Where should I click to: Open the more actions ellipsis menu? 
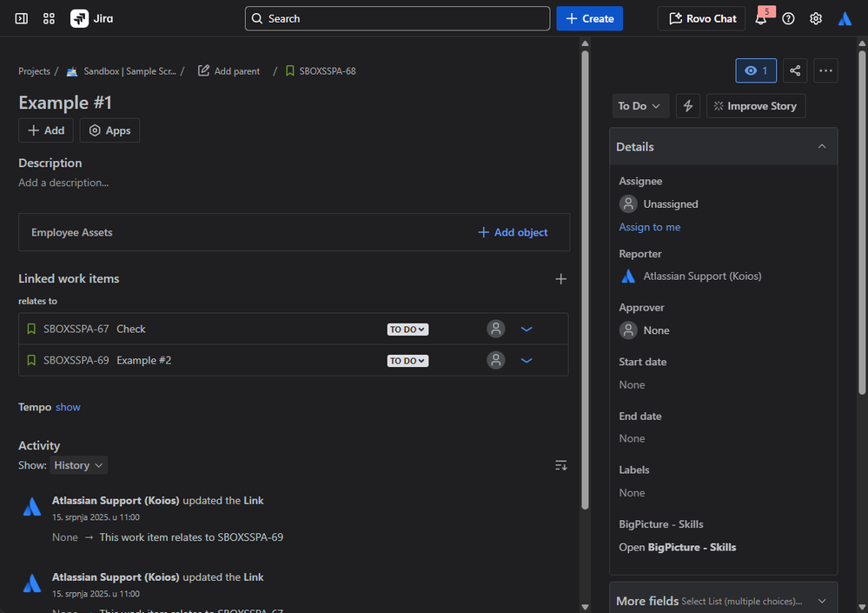click(x=825, y=70)
